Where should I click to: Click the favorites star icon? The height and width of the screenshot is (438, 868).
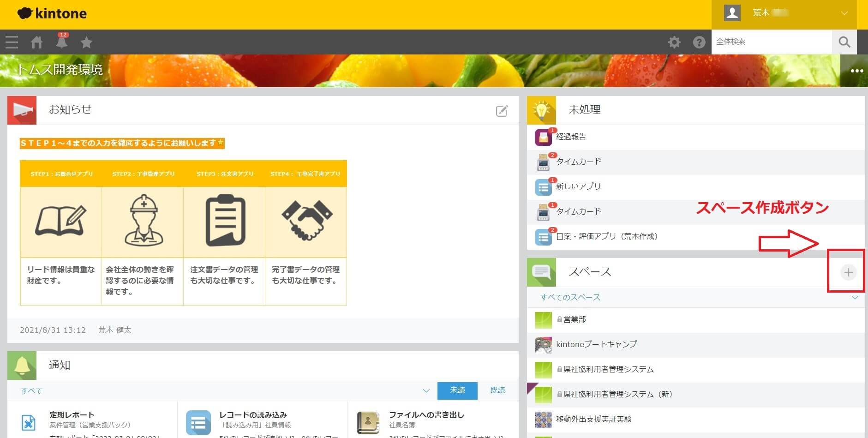86,42
